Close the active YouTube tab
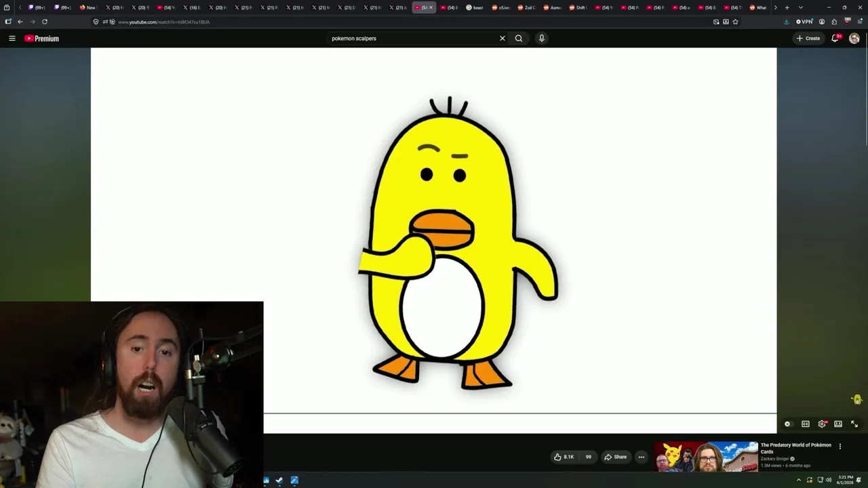Image resolution: width=868 pixels, height=488 pixels. 431,7
